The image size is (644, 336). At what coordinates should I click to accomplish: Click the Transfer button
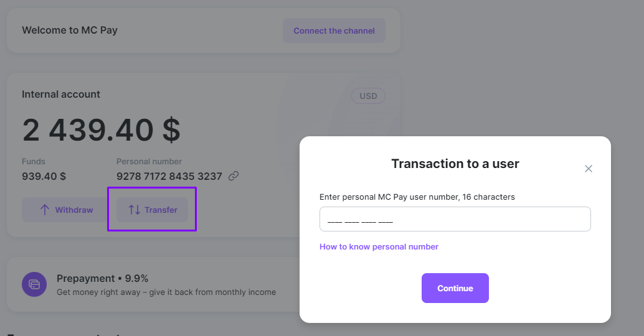coord(152,210)
